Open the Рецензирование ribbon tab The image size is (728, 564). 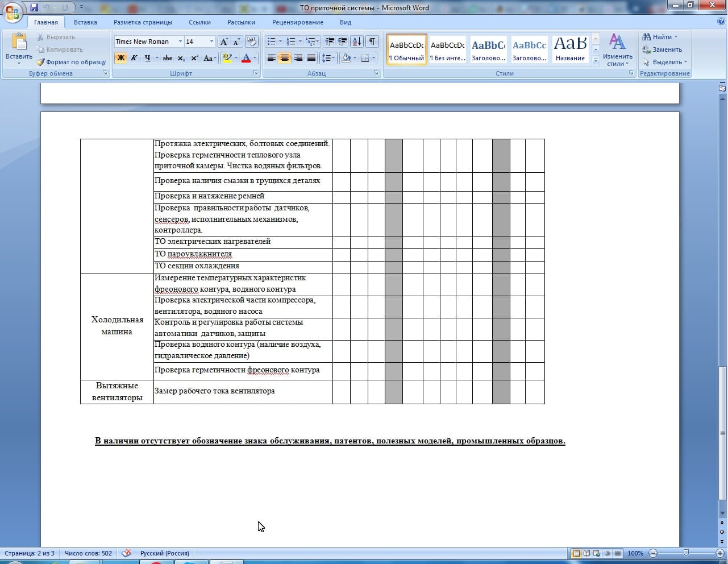tap(297, 22)
